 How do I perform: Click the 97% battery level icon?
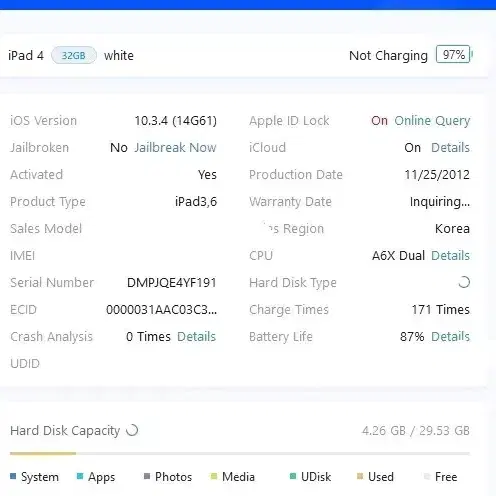tap(454, 54)
